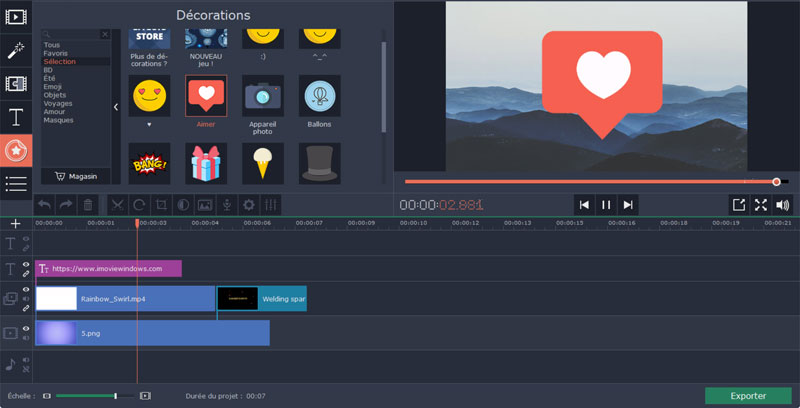Click the green Exporter button
Screen dimensions: 800x408
tap(748, 396)
